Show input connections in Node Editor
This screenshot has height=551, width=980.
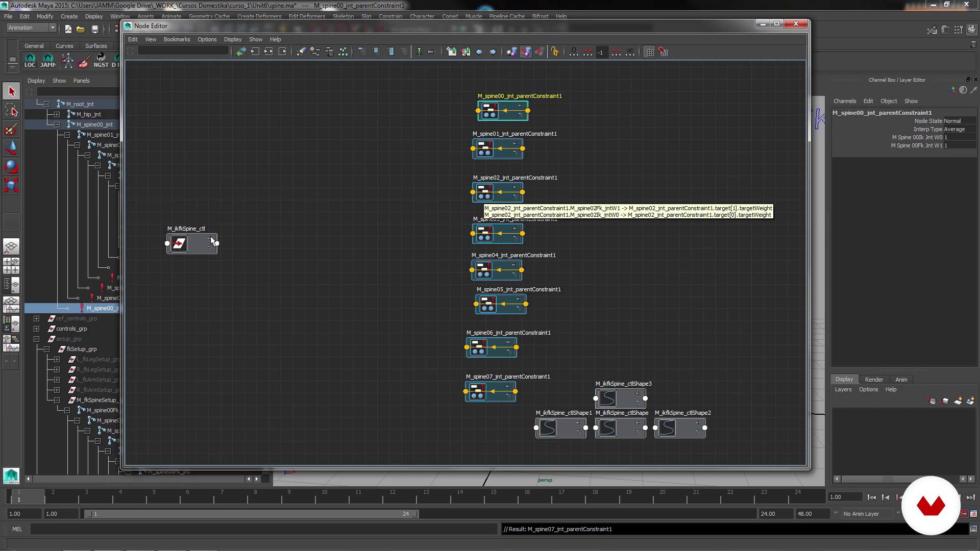255,52
